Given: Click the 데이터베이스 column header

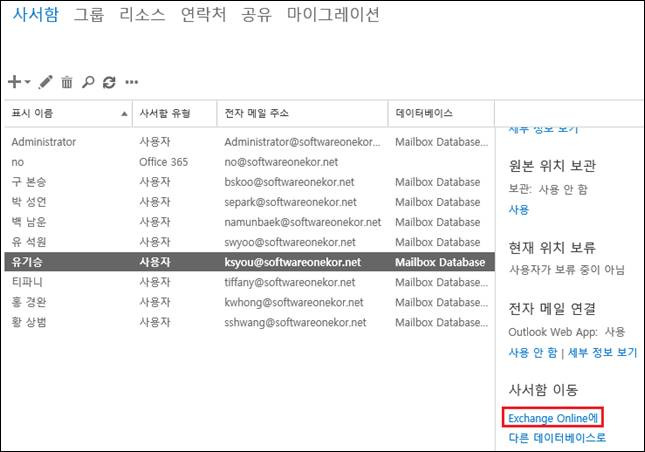Looking at the screenshot, I should pos(441,113).
